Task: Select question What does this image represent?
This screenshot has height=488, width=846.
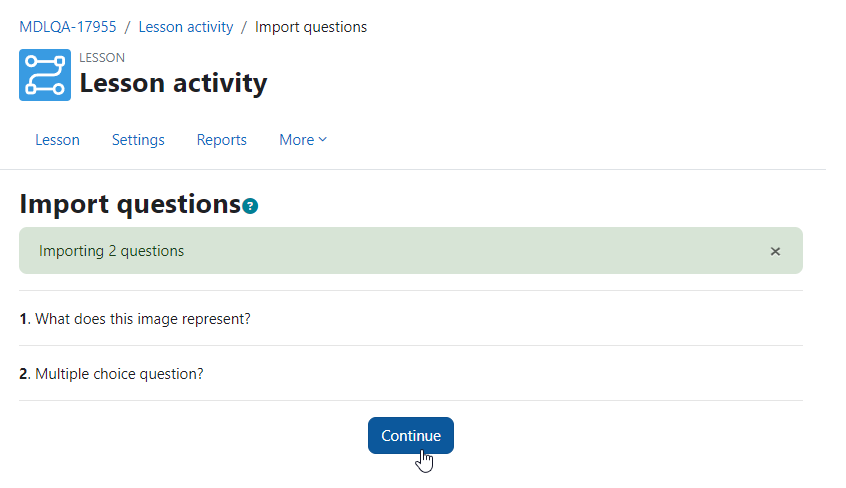Action: click(143, 319)
